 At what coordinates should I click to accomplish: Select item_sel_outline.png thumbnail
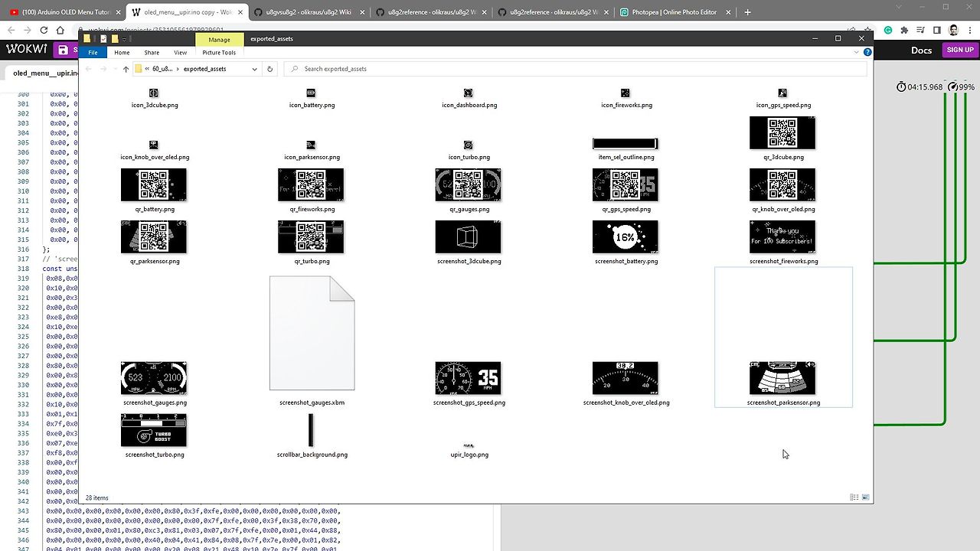[626, 144]
